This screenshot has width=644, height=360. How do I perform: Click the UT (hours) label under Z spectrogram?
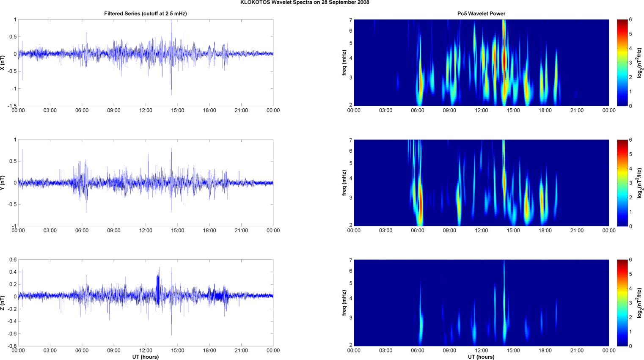[481, 357]
